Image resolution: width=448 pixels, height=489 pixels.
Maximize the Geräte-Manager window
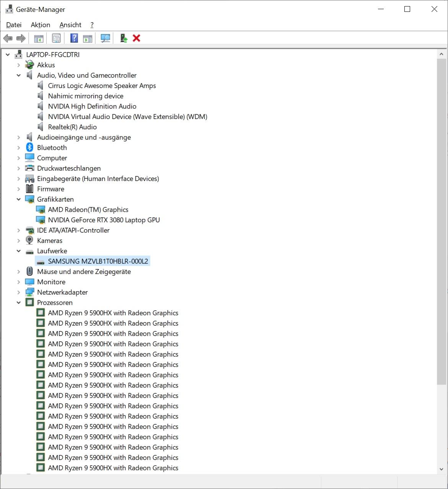click(x=407, y=9)
